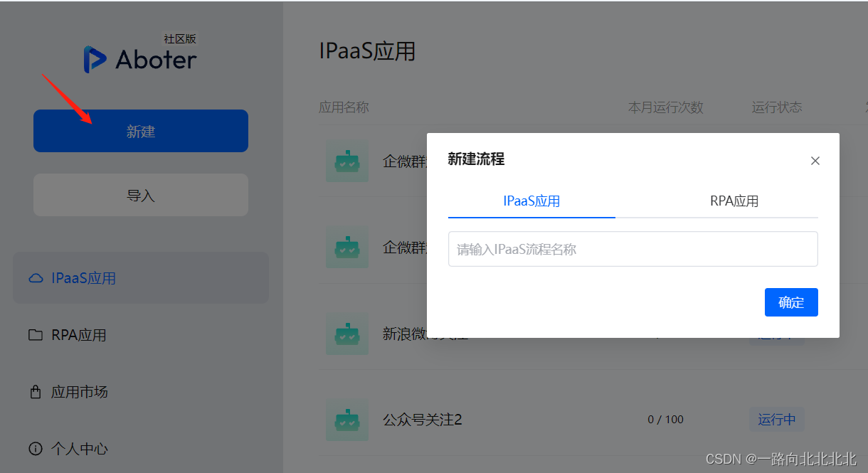Click the IPaaS流程名称 input field
Image resolution: width=868 pixels, height=473 pixels.
(x=633, y=248)
